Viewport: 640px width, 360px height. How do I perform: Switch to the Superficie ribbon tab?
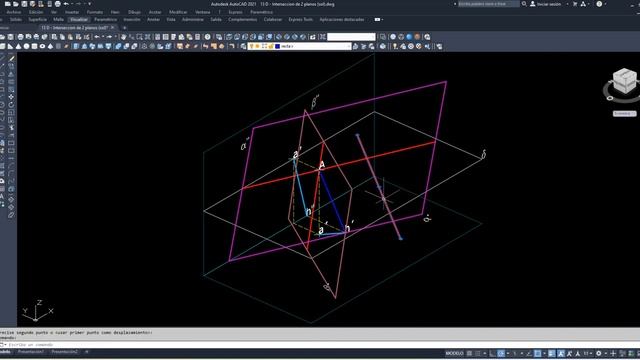point(38,20)
